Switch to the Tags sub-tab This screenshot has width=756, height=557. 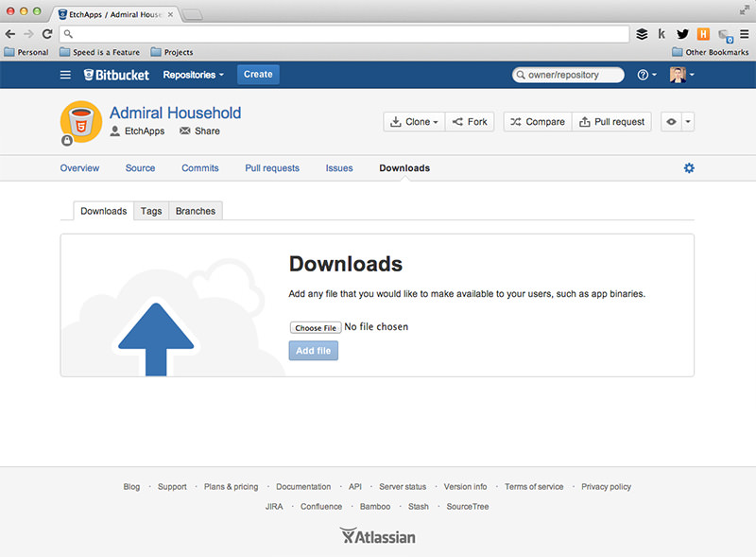click(x=151, y=211)
